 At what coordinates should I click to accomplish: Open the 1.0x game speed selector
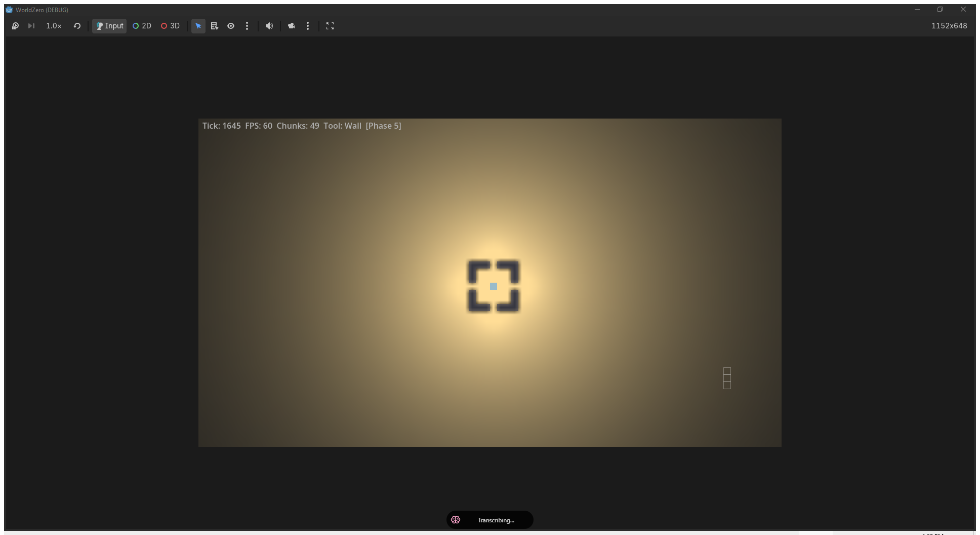(x=53, y=26)
